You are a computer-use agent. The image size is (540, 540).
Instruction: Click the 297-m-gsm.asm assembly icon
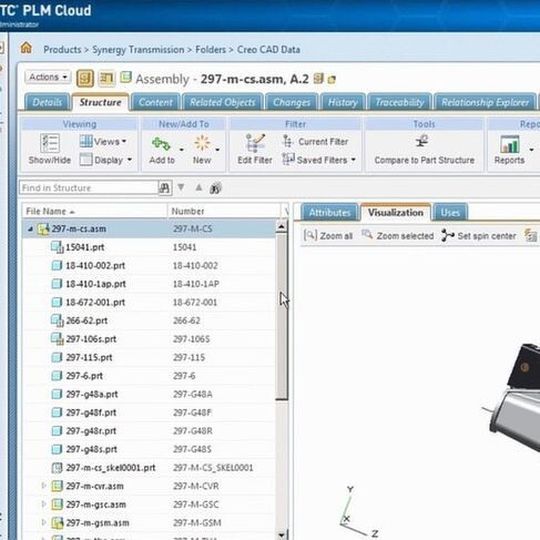tap(57, 523)
